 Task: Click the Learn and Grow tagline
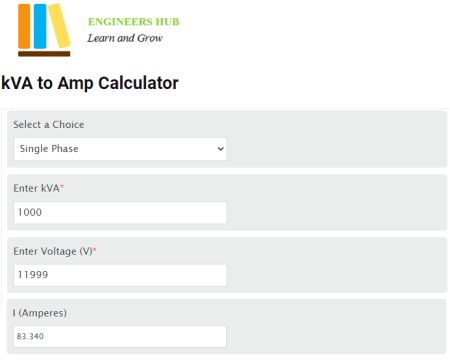pos(125,38)
